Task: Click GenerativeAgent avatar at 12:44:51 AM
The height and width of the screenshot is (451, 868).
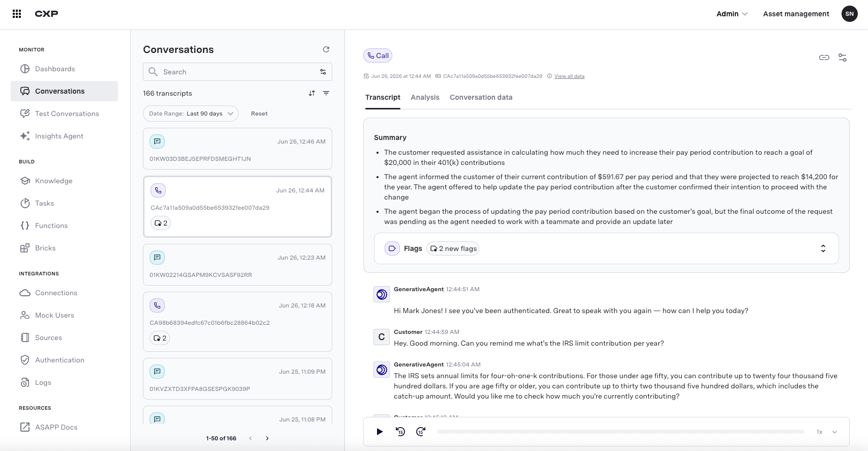Action: click(382, 294)
